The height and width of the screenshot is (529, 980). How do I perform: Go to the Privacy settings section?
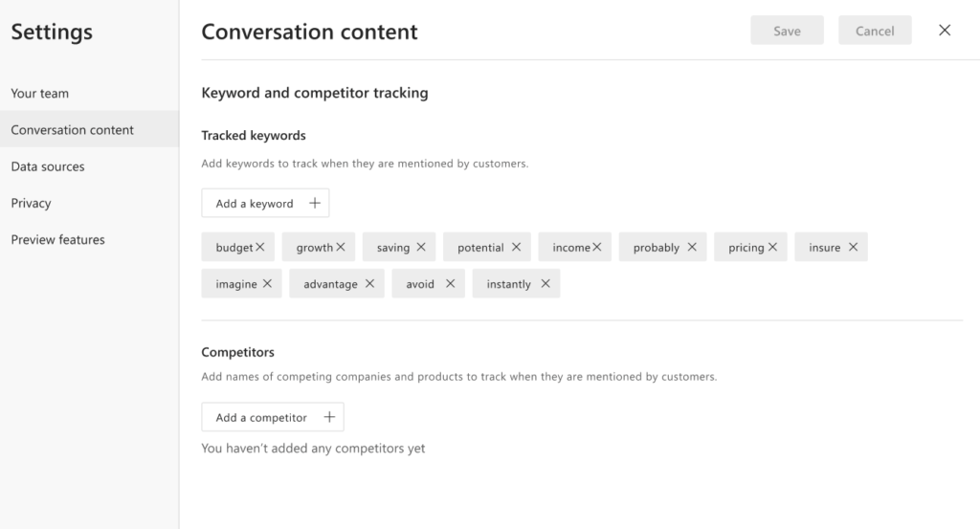32,203
